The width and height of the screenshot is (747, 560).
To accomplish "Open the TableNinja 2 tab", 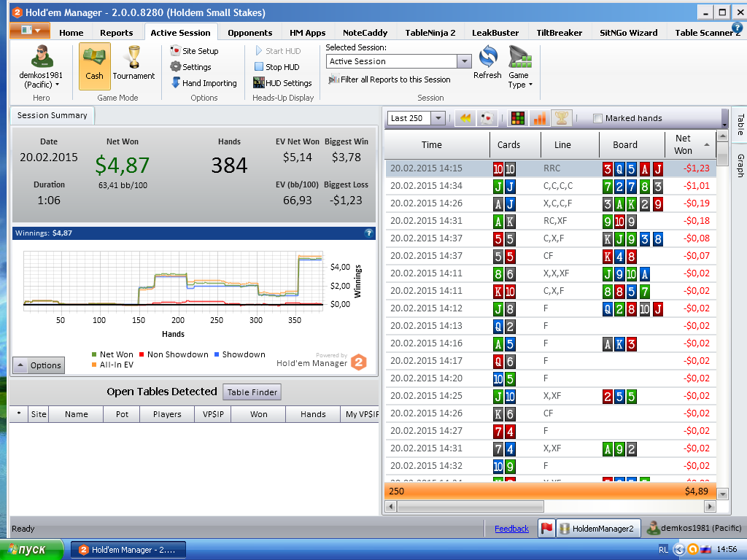I will pos(430,32).
